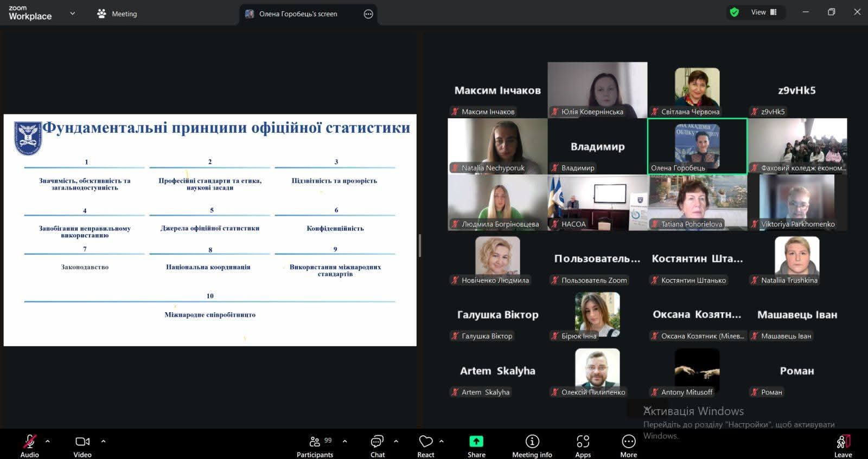Screen dimensions: 868x459
Task: Expand audio settings arrow next to Audio
Action: (48, 441)
